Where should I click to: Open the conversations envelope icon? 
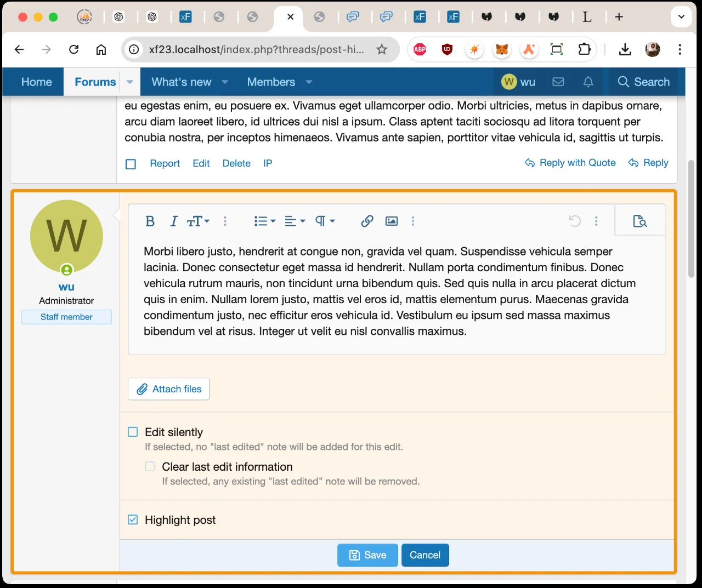[x=558, y=82]
